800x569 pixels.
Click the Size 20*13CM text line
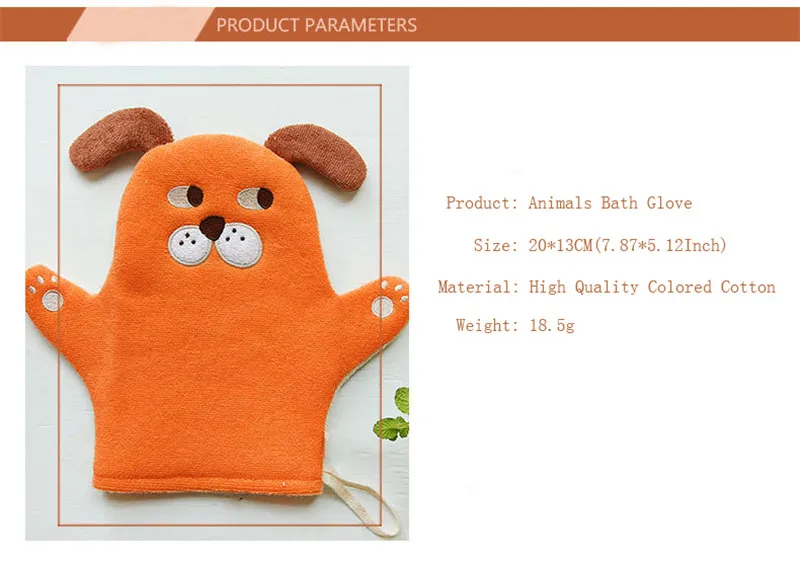[600, 245]
